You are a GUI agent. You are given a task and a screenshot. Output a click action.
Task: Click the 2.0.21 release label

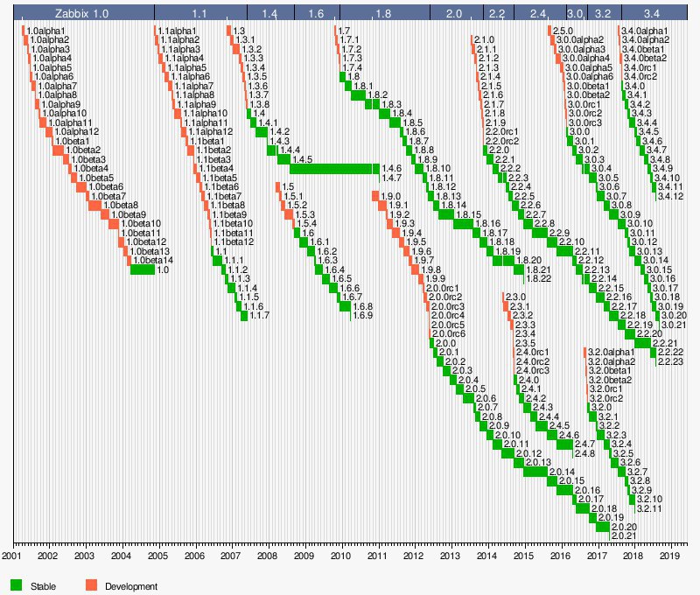[x=625, y=536]
